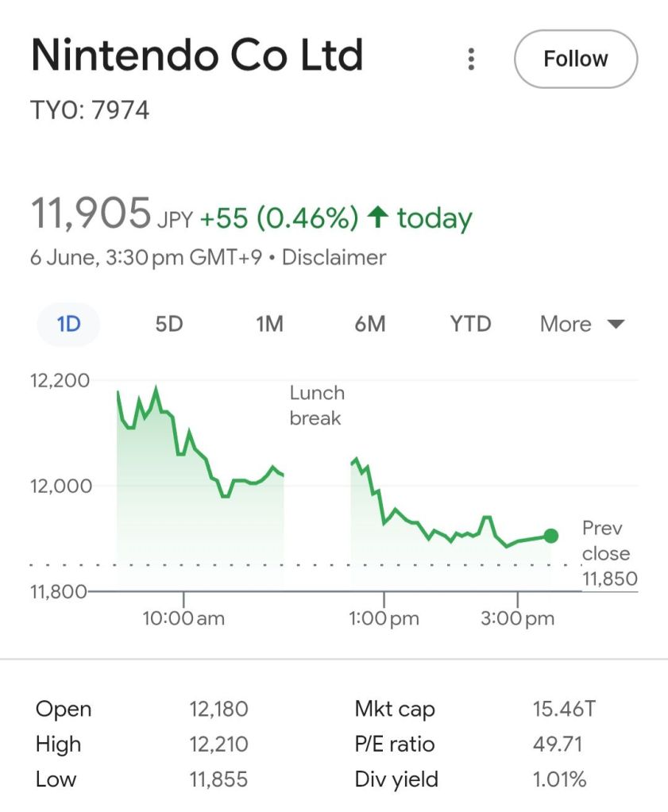Open the three-dot more options menu
668x812 pixels.
click(471, 59)
